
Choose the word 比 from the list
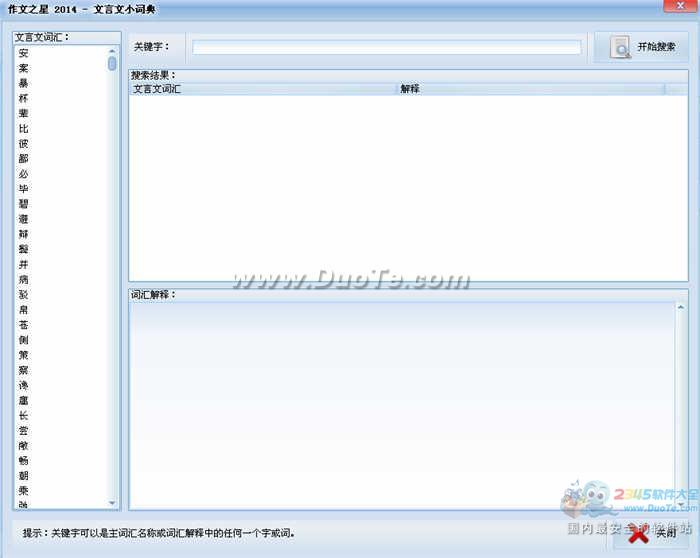click(x=23, y=128)
